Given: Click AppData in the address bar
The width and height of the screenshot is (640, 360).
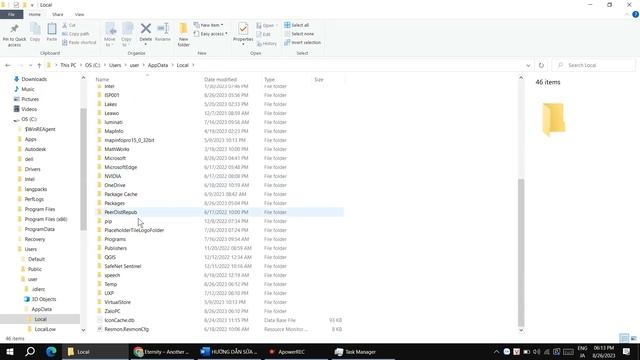Looking at the screenshot, I should pyautogui.click(x=158, y=65).
